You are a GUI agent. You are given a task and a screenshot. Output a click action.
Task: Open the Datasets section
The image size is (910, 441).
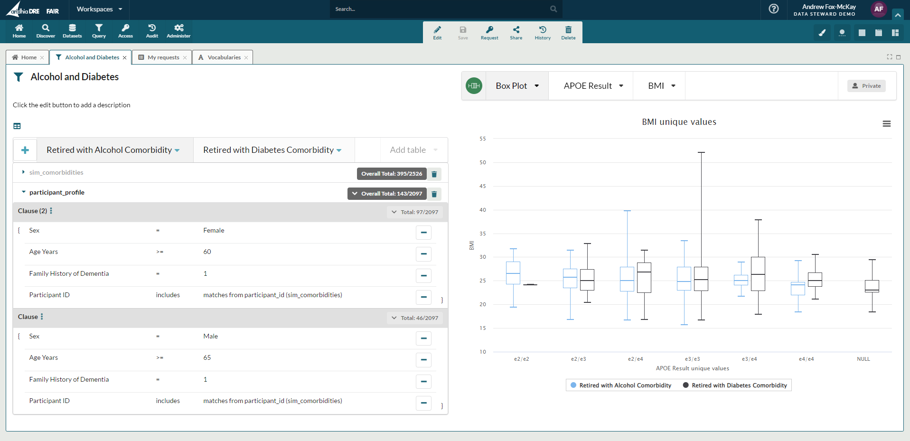(x=72, y=31)
